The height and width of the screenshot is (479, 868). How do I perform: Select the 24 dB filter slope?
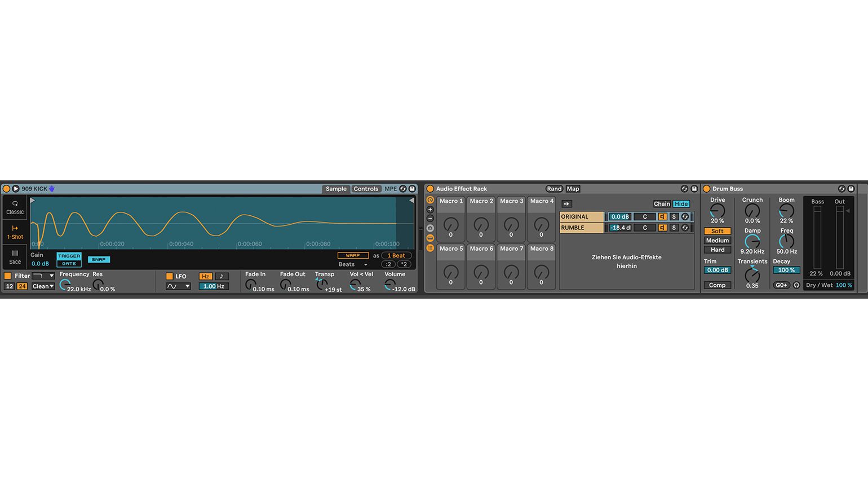(x=22, y=286)
